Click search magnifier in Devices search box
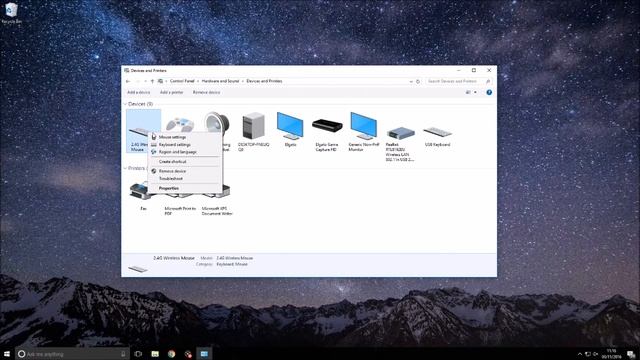Image resolution: width=640 pixels, height=360 pixels. click(x=488, y=81)
